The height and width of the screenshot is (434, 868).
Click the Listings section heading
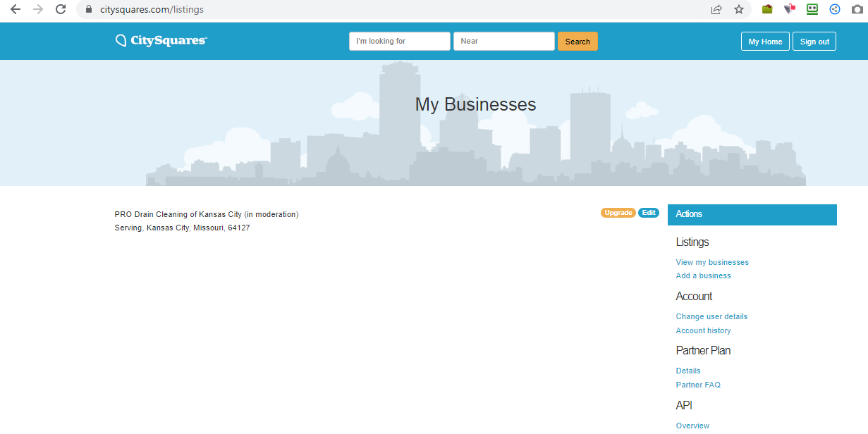[692, 242]
